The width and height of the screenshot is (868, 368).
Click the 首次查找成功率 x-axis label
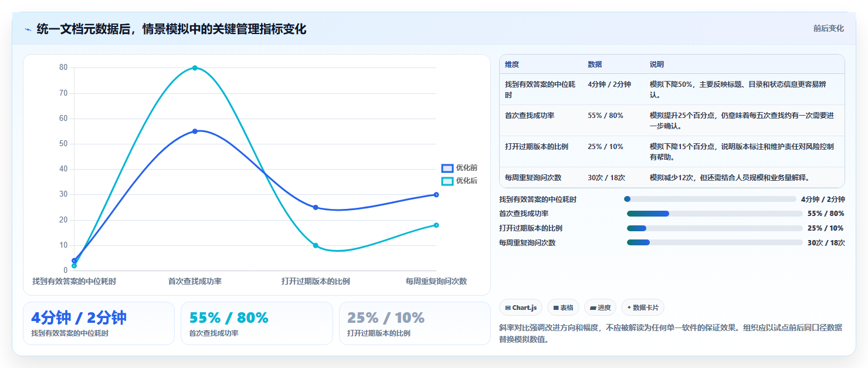click(195, 281)
